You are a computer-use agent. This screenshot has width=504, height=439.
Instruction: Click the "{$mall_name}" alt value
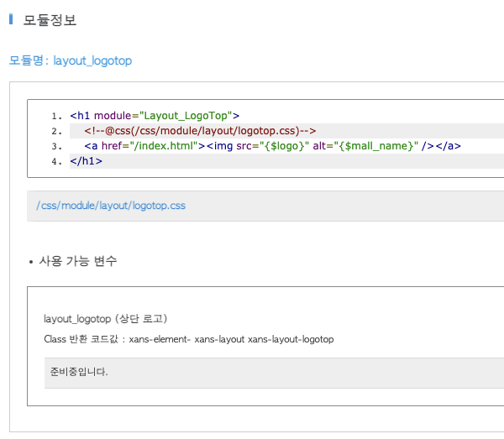(376, 146)
